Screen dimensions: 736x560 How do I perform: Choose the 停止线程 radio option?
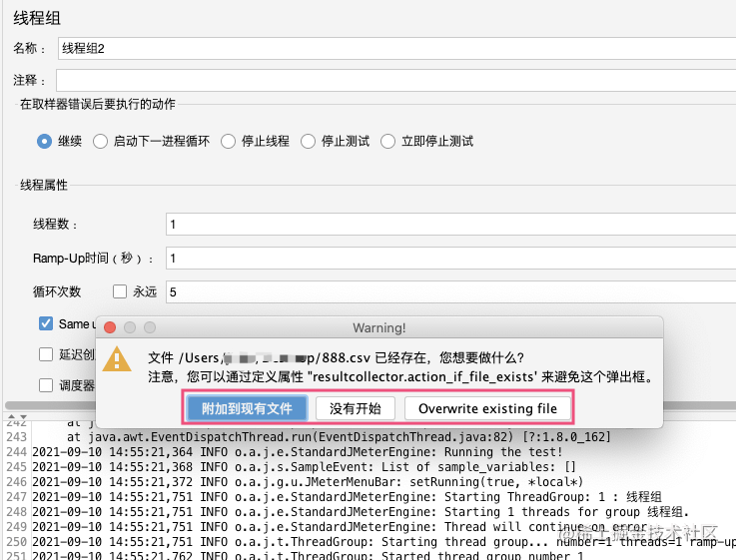[228, 141]
